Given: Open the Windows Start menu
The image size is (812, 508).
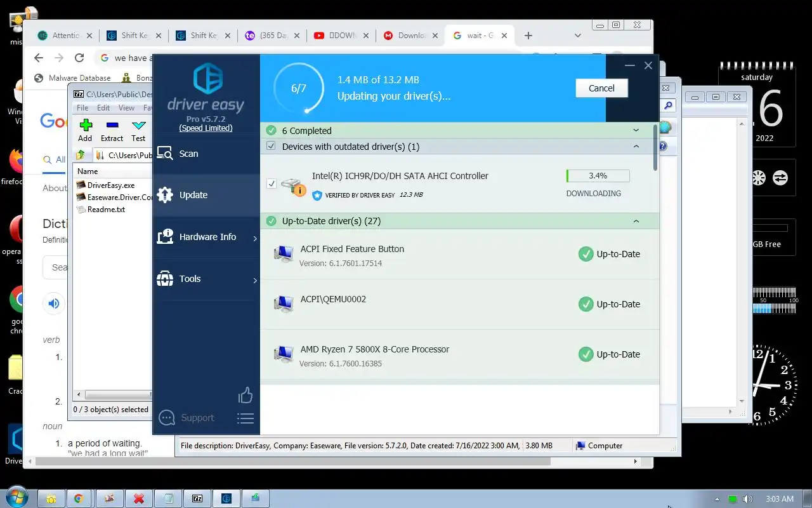Looking at the screenshot, I should (x=17, y=498).
